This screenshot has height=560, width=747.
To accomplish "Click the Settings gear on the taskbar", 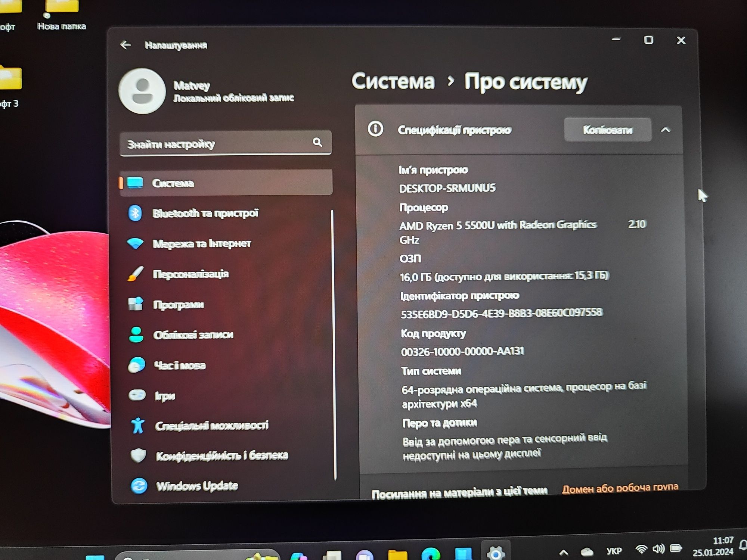I will pyautogui.click(x=496, y=553).
